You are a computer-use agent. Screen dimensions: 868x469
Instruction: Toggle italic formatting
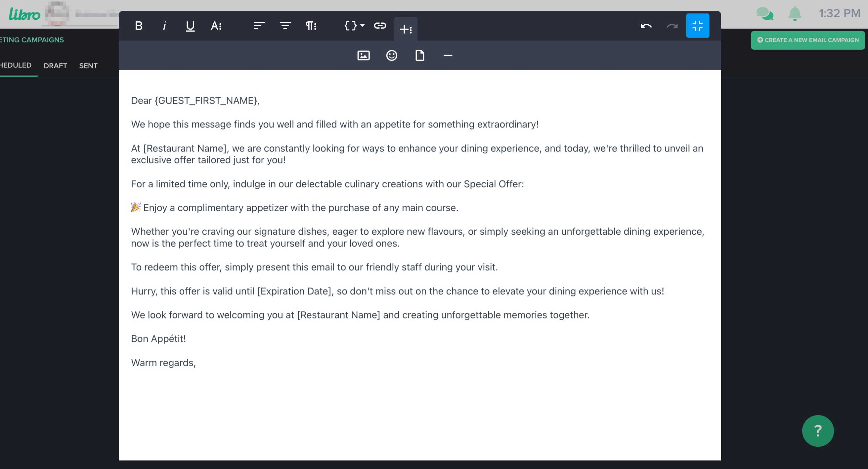point(164,26)
